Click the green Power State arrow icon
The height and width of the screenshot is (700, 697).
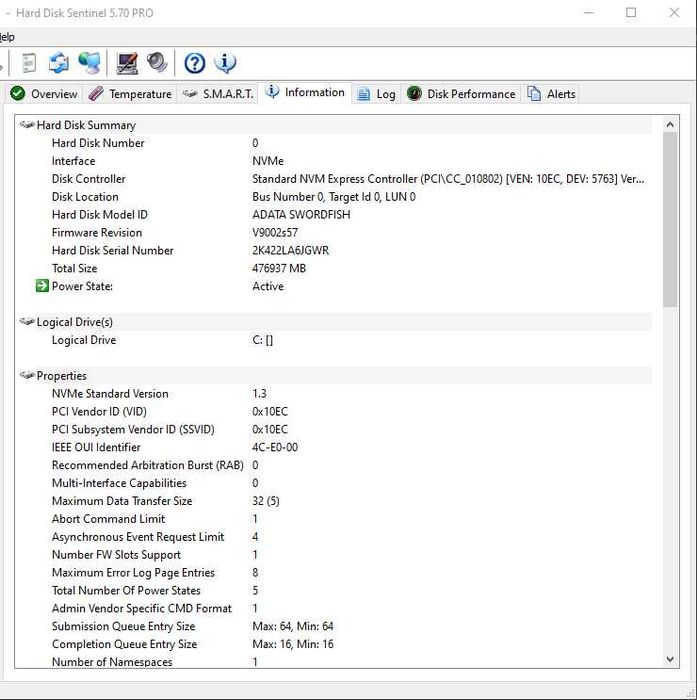tap(42, 286)
